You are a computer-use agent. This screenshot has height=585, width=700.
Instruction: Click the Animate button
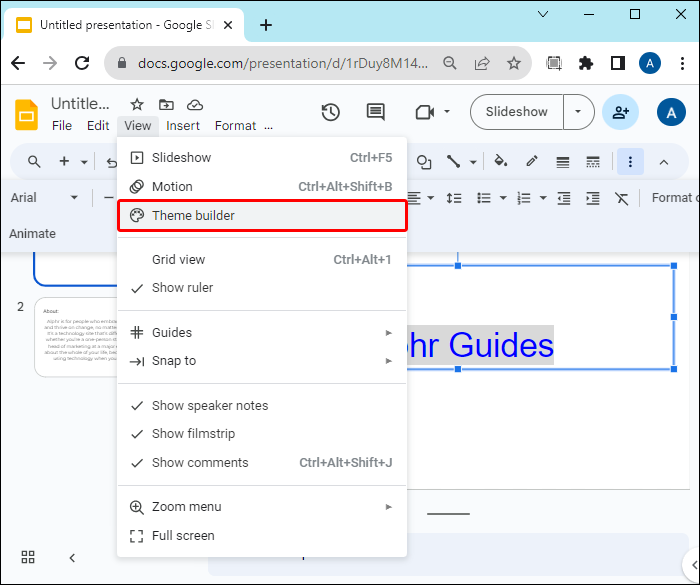pos(32,234)
